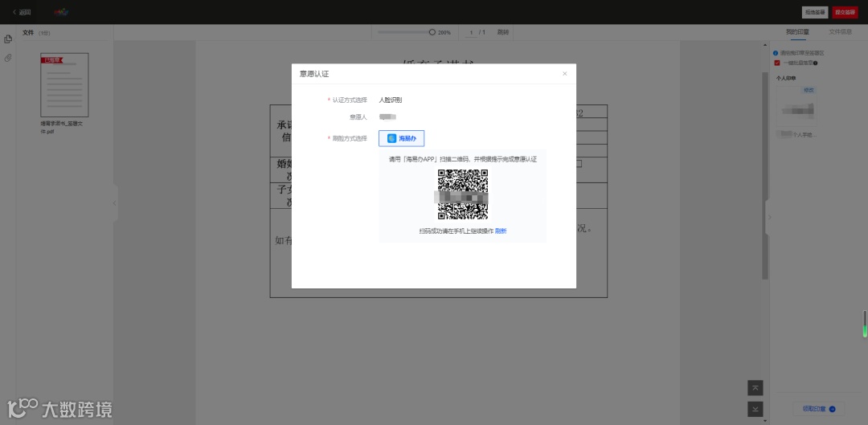The image size is (868, 425).
Task: Switch to the 我的印章 tab
Action: point(797,32)
